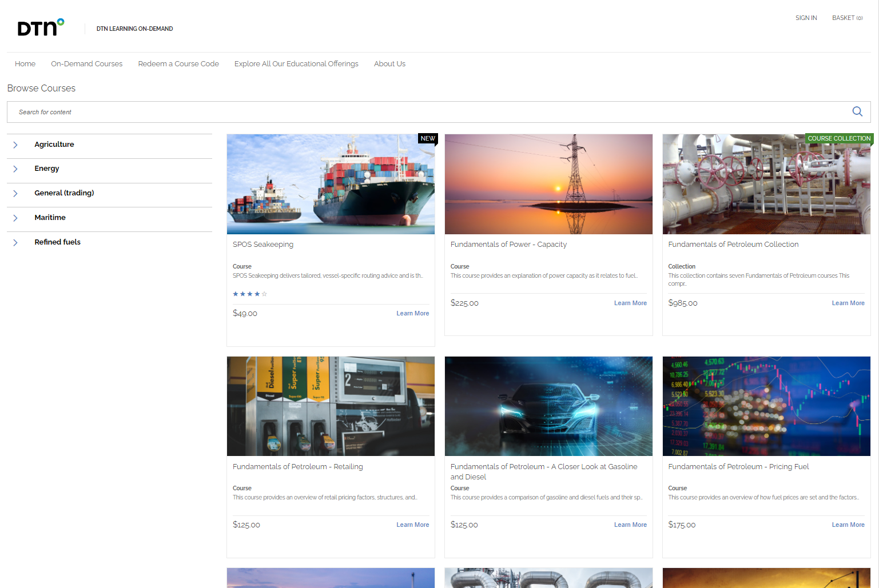Click the DTN logo
Viewport: 879px width, 588px height.
pyautogui.click(x=41, y=27)
